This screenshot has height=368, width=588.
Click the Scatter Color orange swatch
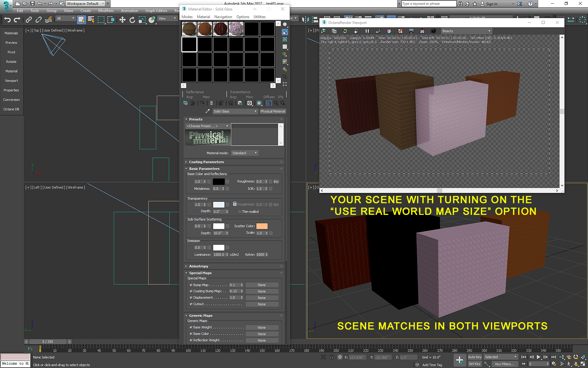[262, 226]
